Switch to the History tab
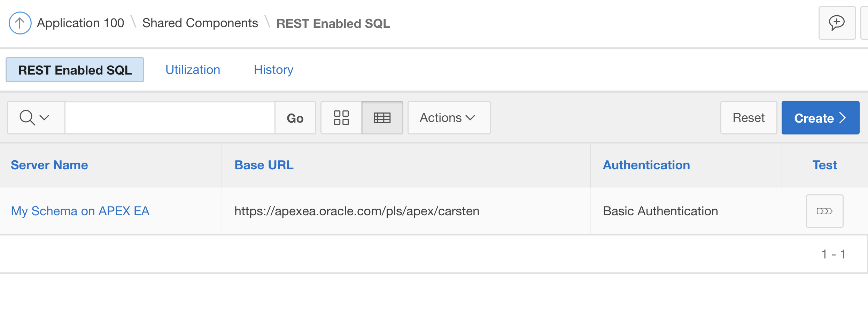The width and height of the screenshot is (868, 333). click(x=273, y=70)
